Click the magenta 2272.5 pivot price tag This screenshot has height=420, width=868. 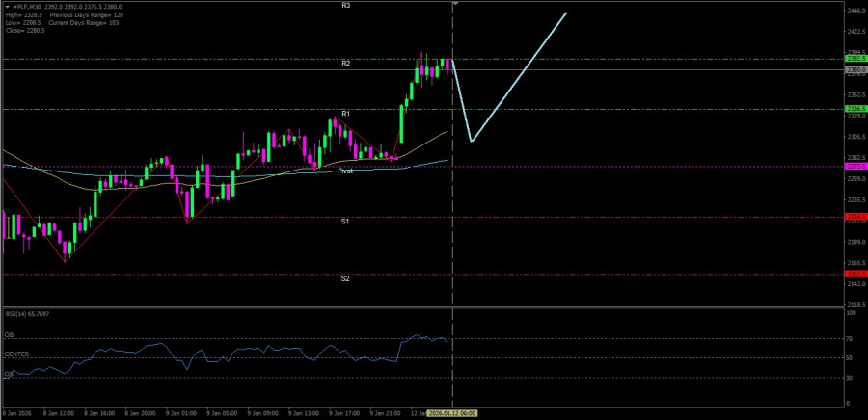(x=854, y=167)
